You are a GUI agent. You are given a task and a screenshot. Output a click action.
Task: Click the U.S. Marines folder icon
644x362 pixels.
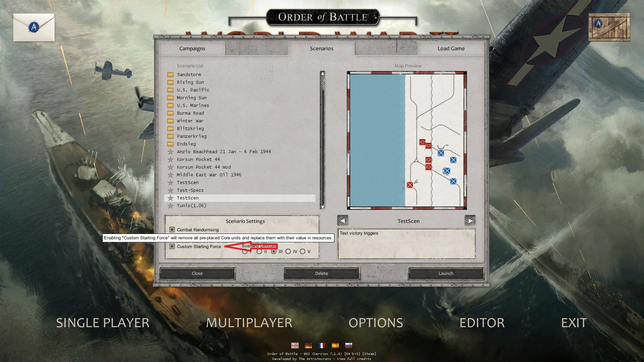coord(170,105)
